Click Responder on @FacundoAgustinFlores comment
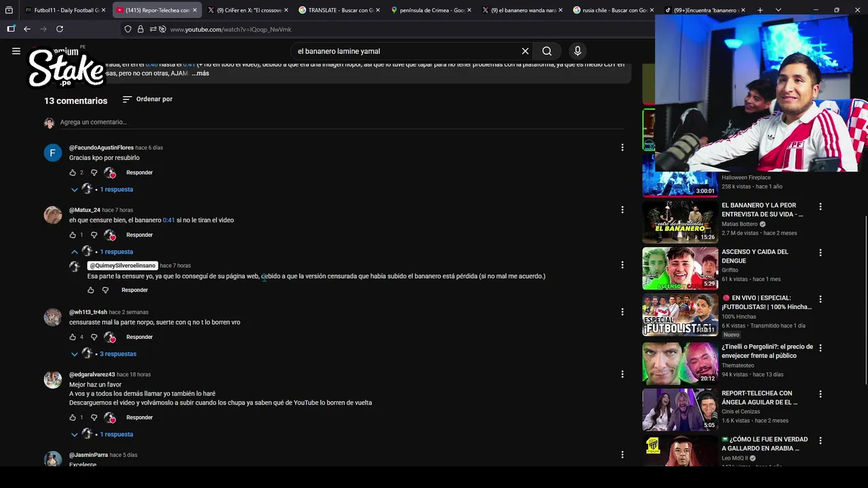The height and width of the screenshot is (488, 868). tap(139, 173)
